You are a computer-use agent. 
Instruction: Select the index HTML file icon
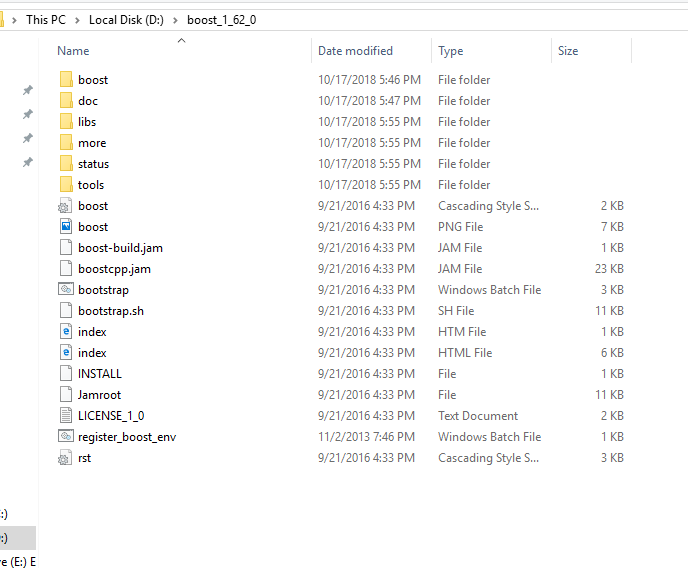point(65,353)
